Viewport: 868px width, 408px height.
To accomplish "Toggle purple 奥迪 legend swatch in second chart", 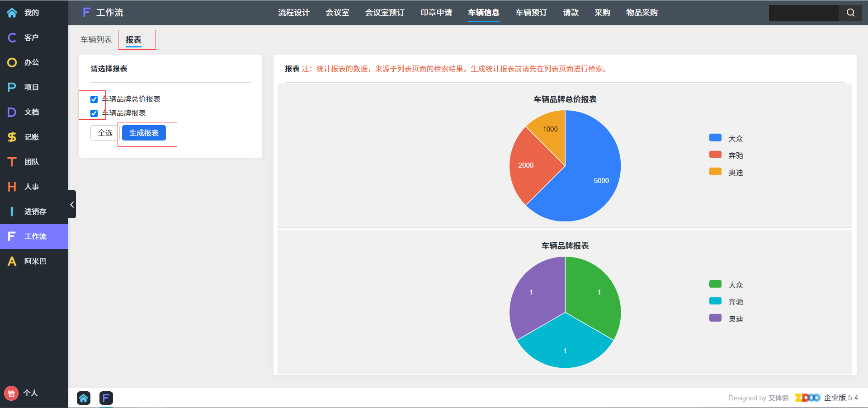I will coord(715,318).
